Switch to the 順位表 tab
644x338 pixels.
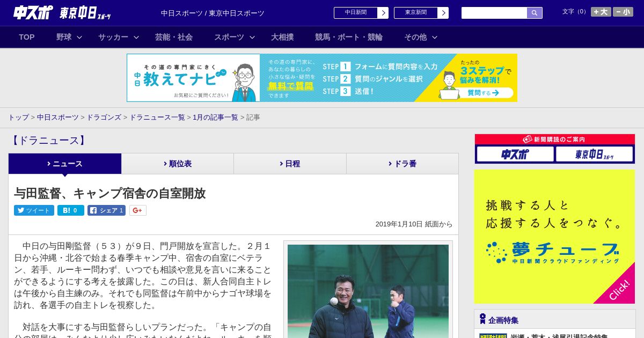click(178, 164)
